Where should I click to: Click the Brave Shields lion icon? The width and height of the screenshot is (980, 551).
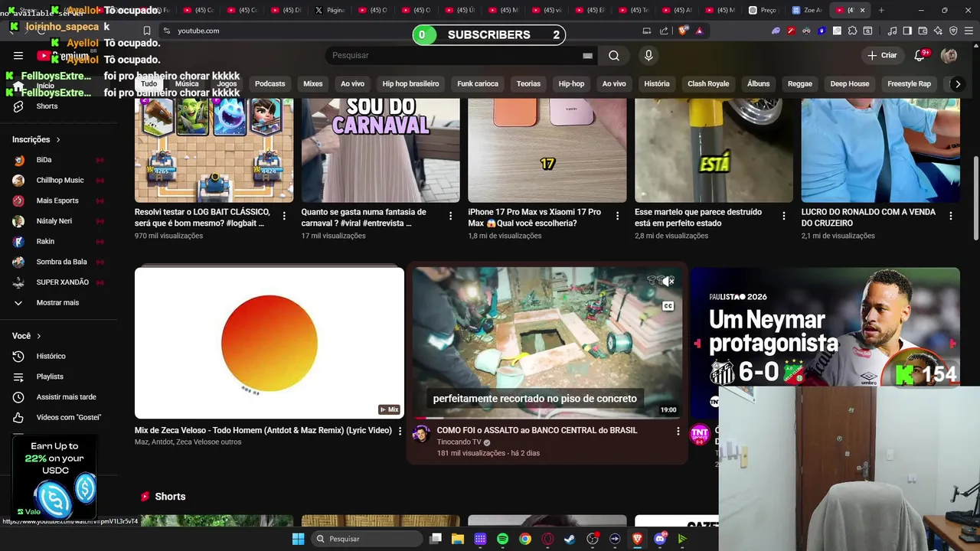(683, 31)
